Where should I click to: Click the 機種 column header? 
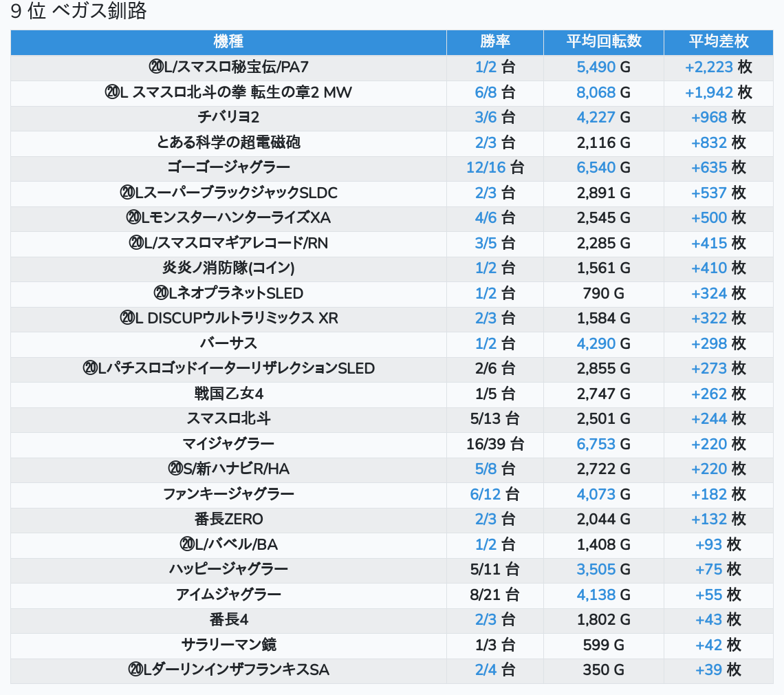click(x=228, y=42)
